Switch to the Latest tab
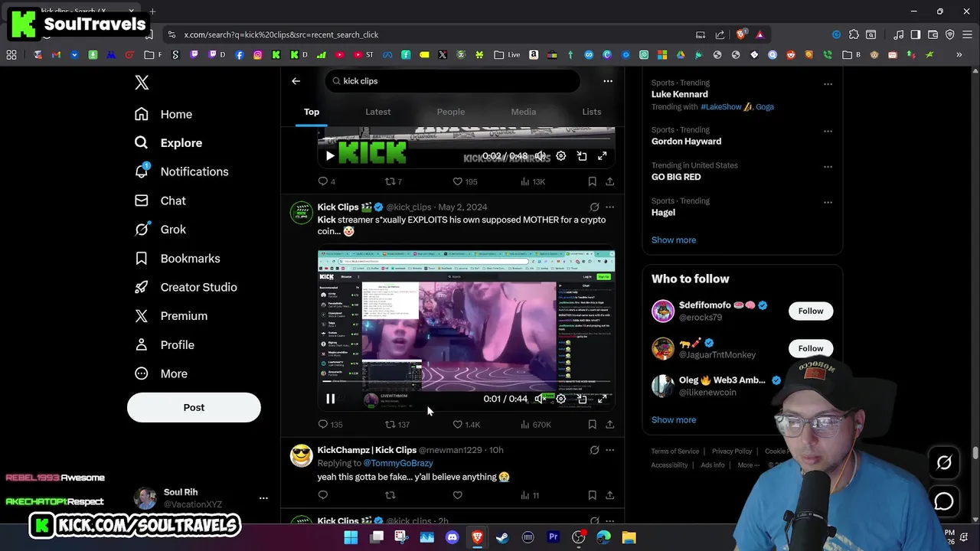Viewport: 980px width, 551px height. point(377,112)
